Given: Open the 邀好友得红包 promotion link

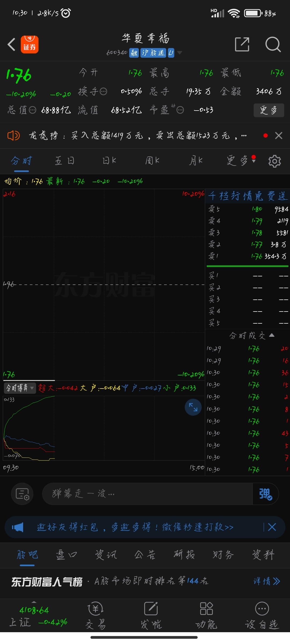Looking at the screenshot, I should tap(135, 527).
